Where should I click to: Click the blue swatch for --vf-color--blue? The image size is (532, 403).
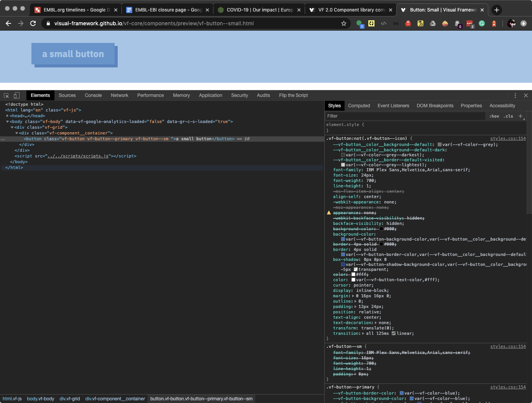tap(401, 393)
